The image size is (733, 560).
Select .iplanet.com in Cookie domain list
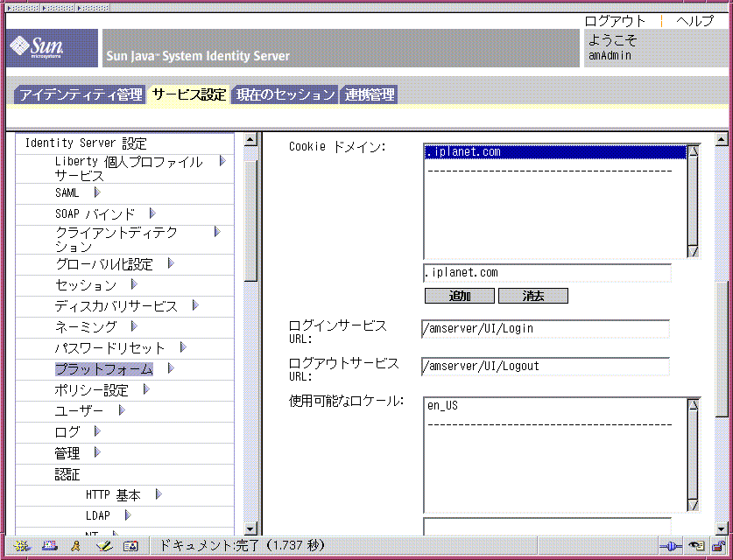(555, 152)
